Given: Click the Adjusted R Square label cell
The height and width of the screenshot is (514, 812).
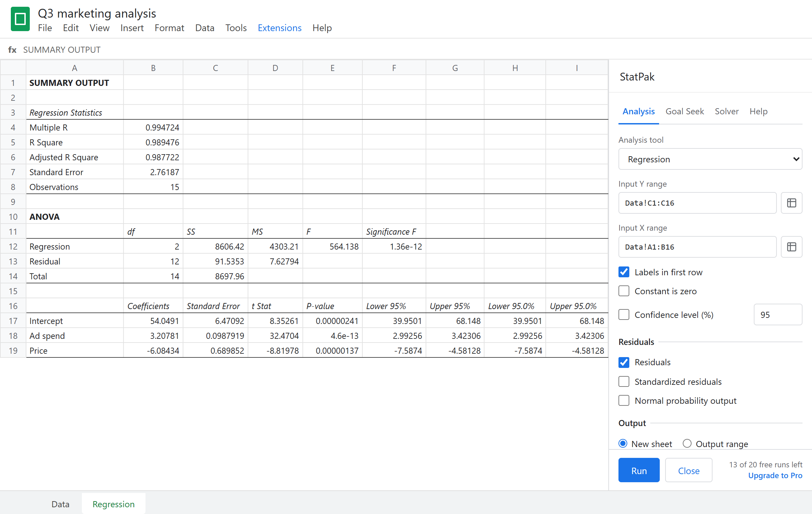Looking at the screenshot, I should pyautogui.click(x=75, y=157).
